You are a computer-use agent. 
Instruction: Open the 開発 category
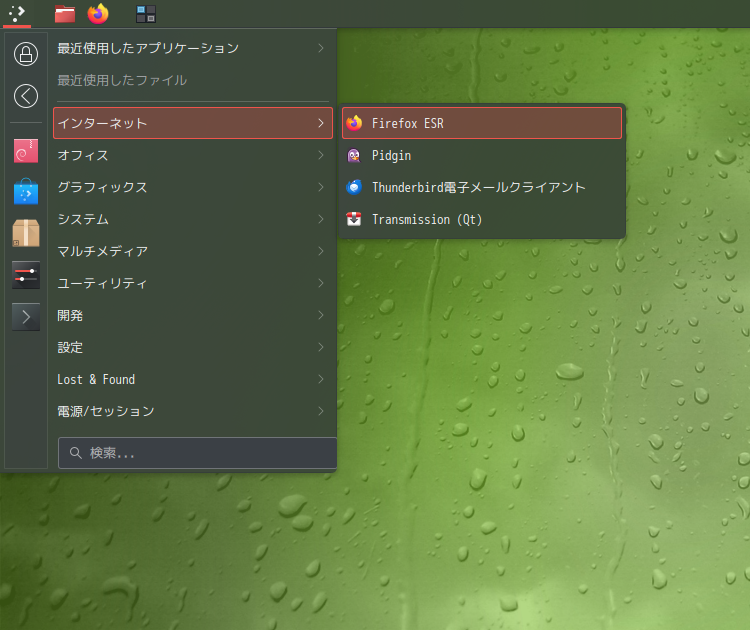click(x=193, y=315)
